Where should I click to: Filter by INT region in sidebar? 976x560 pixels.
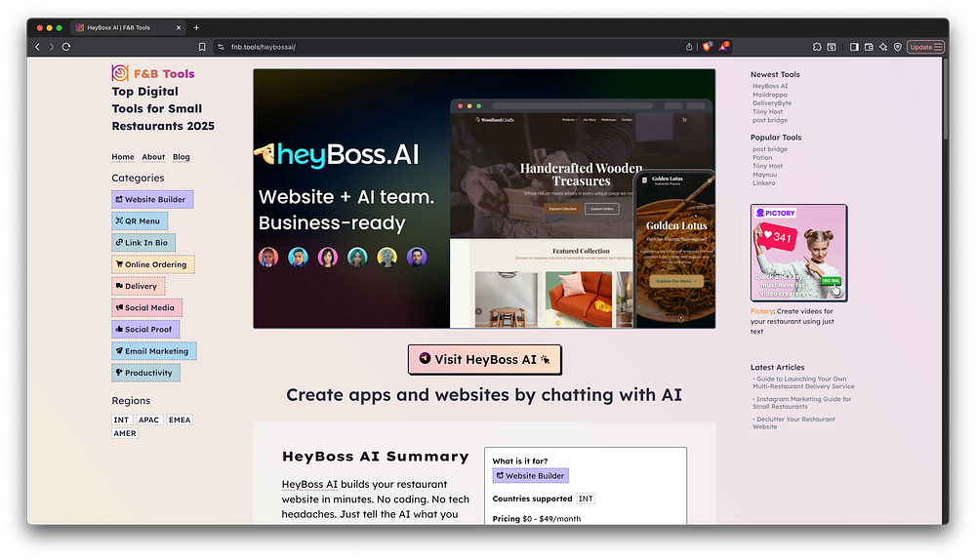click(x=121, y=420)
